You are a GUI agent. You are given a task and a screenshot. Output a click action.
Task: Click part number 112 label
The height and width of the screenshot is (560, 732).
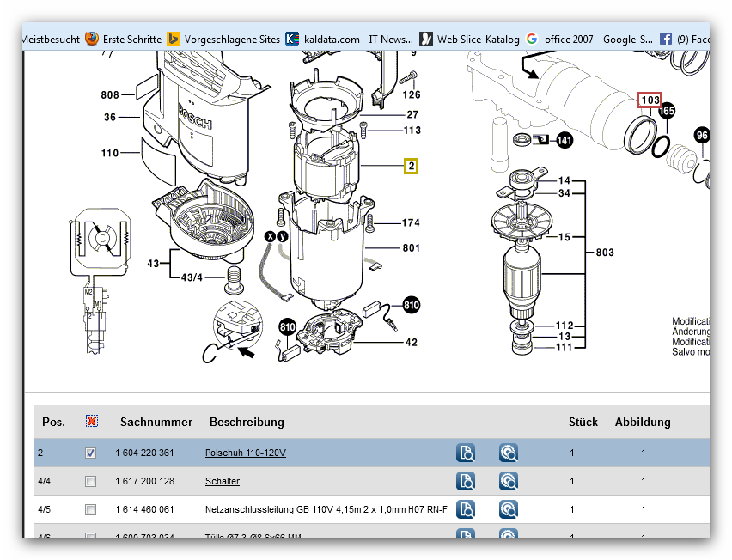(564, 326)
